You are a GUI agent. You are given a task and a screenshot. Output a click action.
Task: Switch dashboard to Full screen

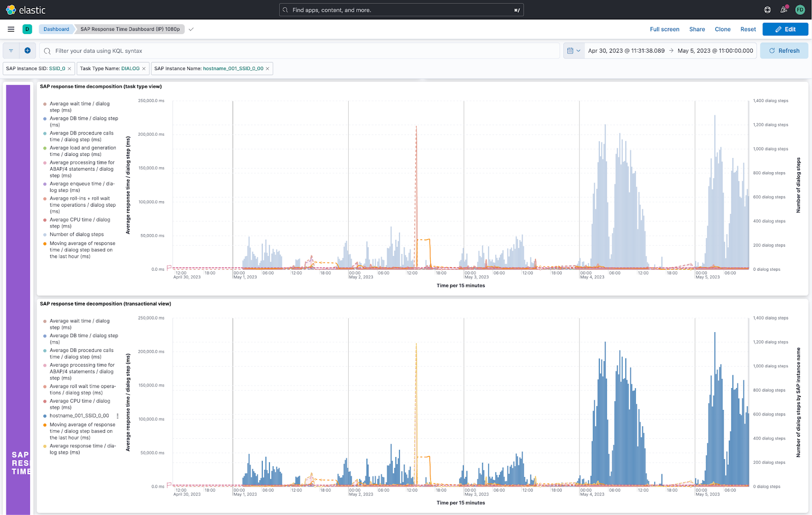pyautogui.click(x=664, y=29)
